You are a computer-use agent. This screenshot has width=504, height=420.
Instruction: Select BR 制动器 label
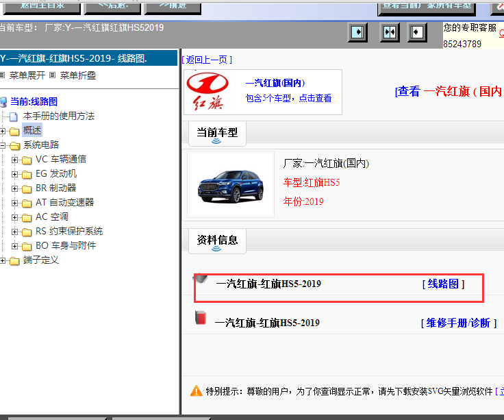tap(56, 188)
